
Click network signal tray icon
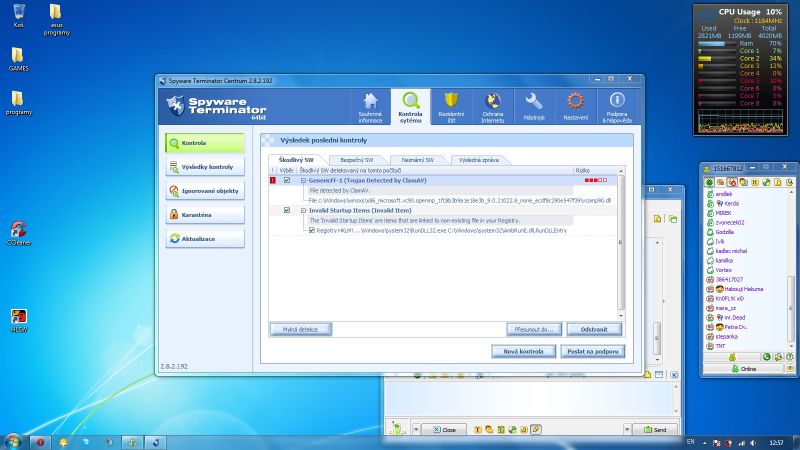(741, 443)
